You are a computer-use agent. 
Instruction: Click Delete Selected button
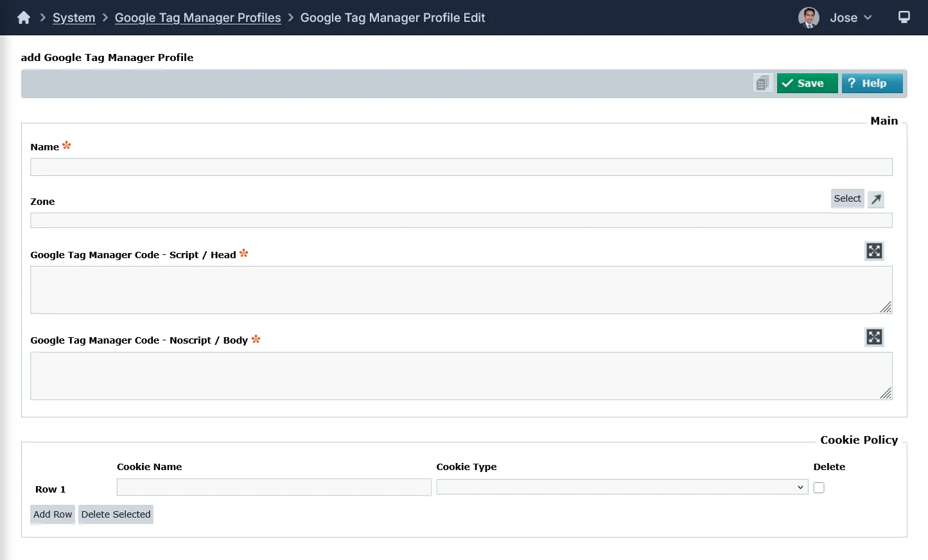[x=116, y=514]
